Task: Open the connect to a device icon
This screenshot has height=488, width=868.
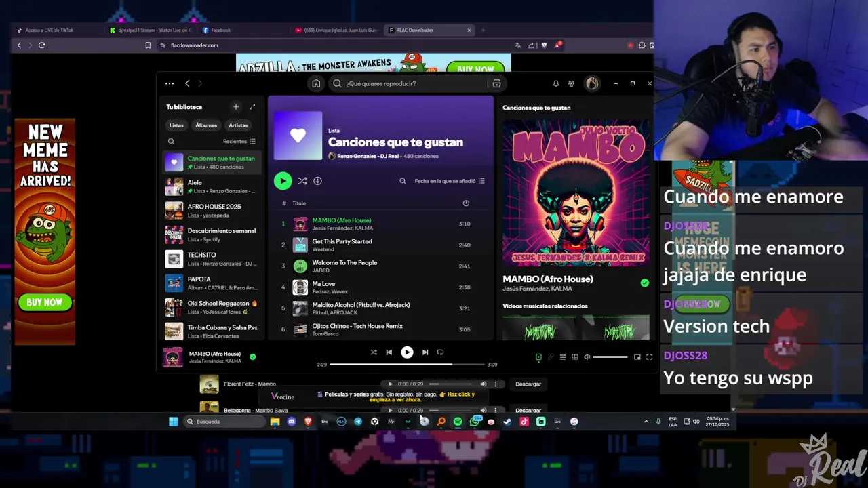Action: click(x=575, y=357)
